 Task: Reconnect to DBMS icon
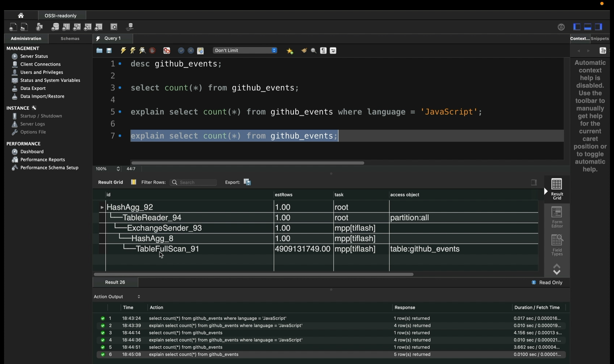click(130, 27)
